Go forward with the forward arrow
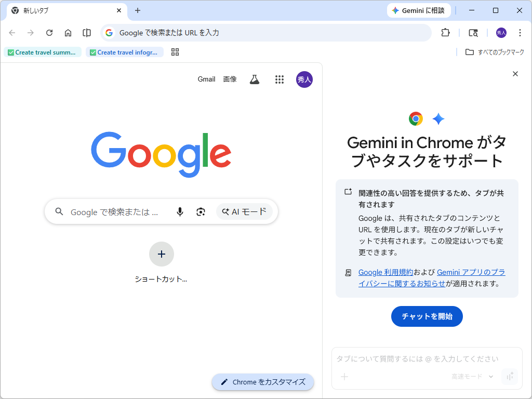The height and width of the screenshot is (399, 532). pyautogui.click(x=31, y=33)
